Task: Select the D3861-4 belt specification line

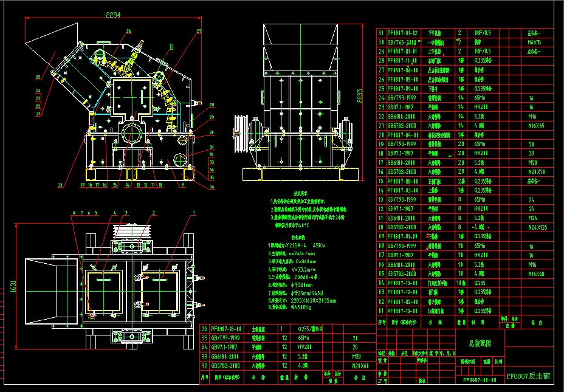Action: pos(293,277)
